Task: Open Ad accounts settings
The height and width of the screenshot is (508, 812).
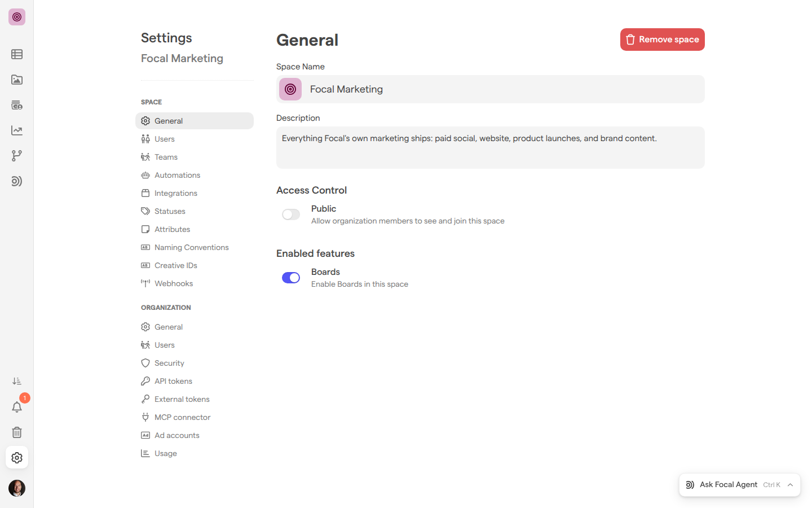Action: pyautogui.click(x=195, y=435)
